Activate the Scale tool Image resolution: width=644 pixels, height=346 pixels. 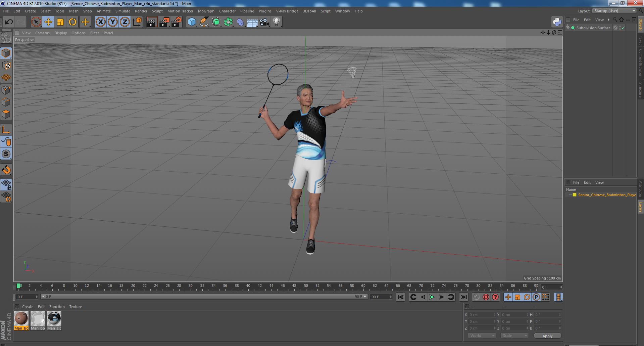(60, 22)
